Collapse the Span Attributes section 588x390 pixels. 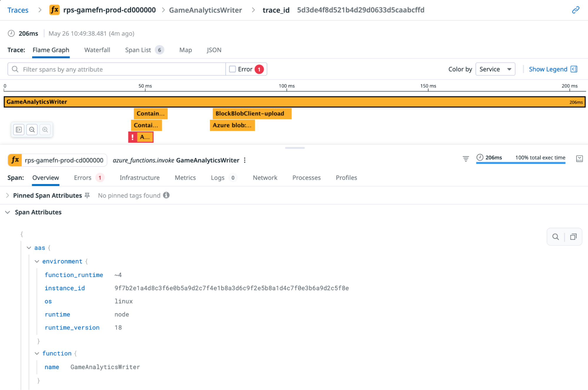click(8, 212)
